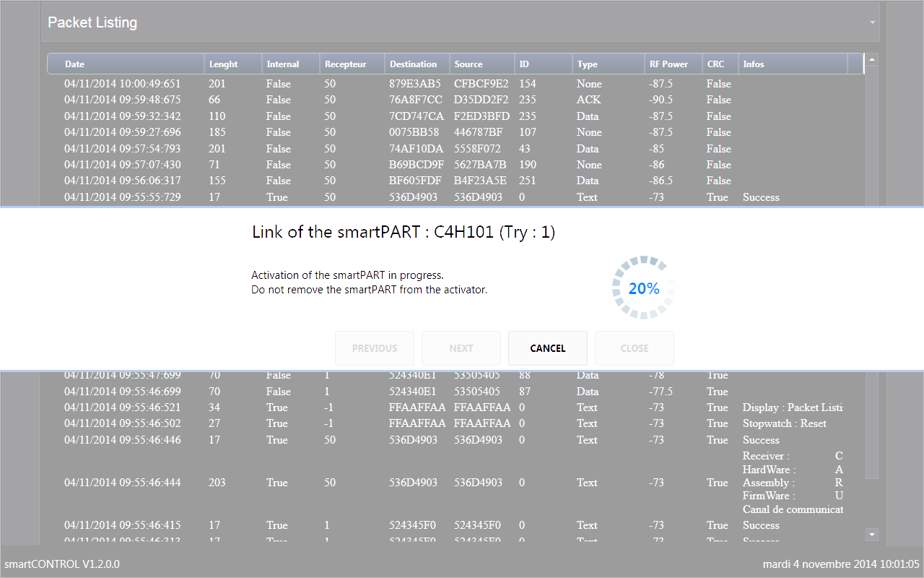This screenshot has width=924, height=578.
Task: Sort by the Lenght column header
Action: 232,64
